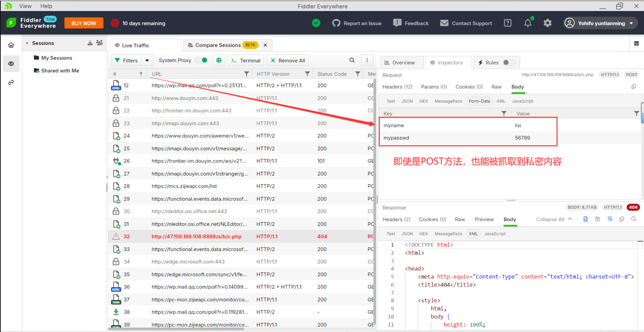
Task: Search in response body magnifier icon
Action: tap(634, 219)
